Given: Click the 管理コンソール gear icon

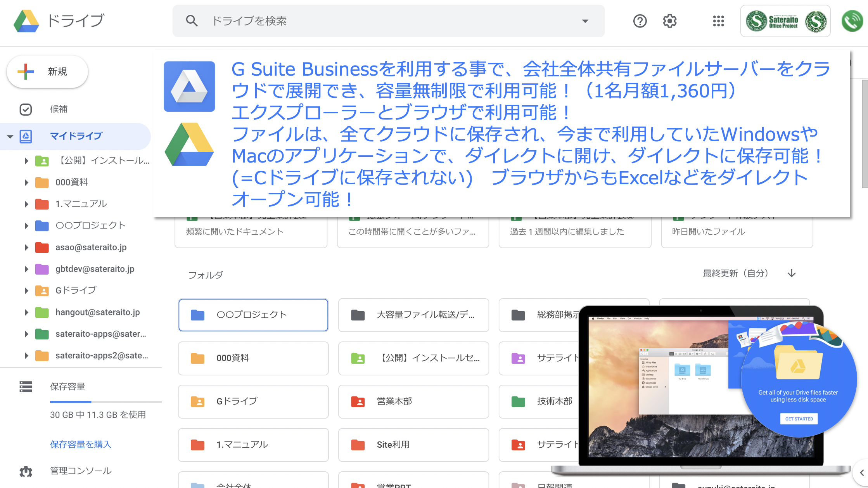Looking at the screenshot, I should tap(26, 471).
